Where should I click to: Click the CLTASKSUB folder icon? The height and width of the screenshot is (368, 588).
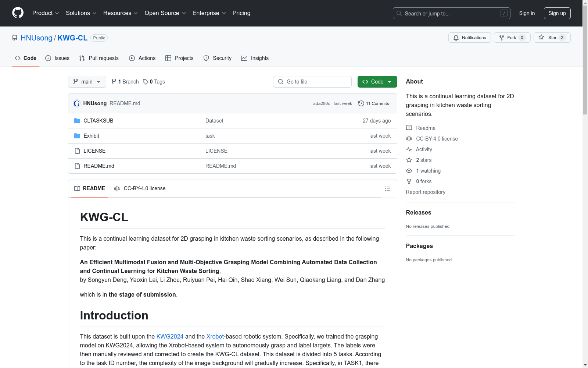77,121
